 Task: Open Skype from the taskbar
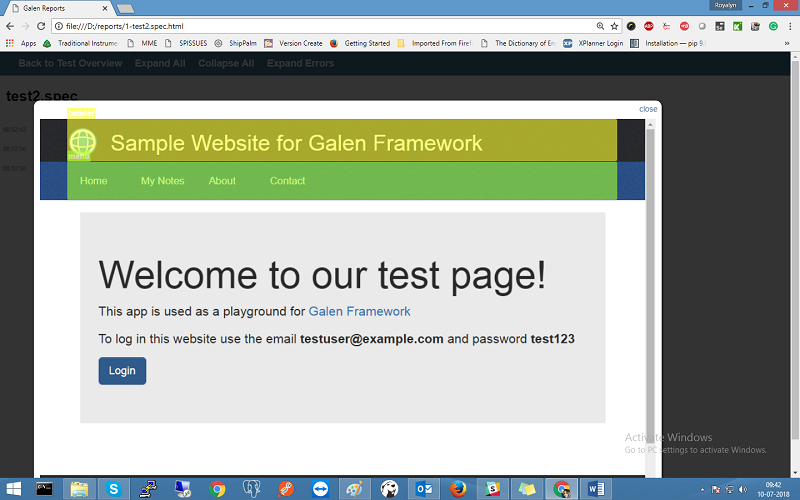tap(114, 489)
